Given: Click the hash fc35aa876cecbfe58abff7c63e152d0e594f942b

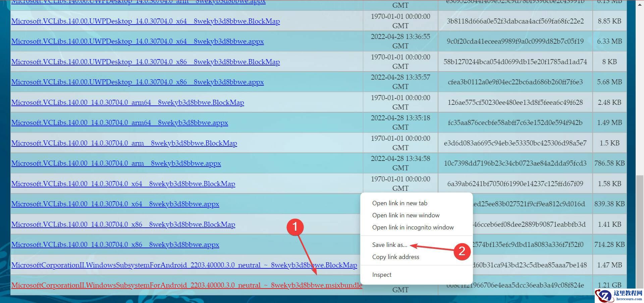Looking at the screenshot, I should 515,123.
